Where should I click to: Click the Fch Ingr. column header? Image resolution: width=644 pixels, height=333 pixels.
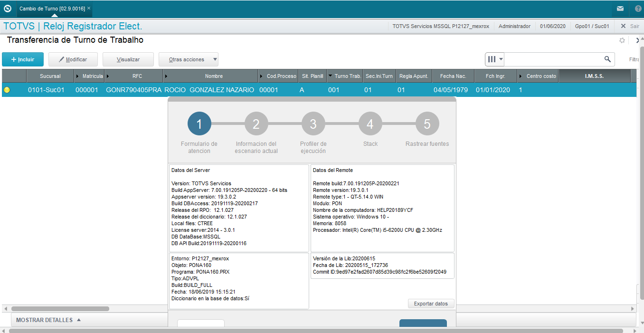pyautogui.click(x=495, y=76)
